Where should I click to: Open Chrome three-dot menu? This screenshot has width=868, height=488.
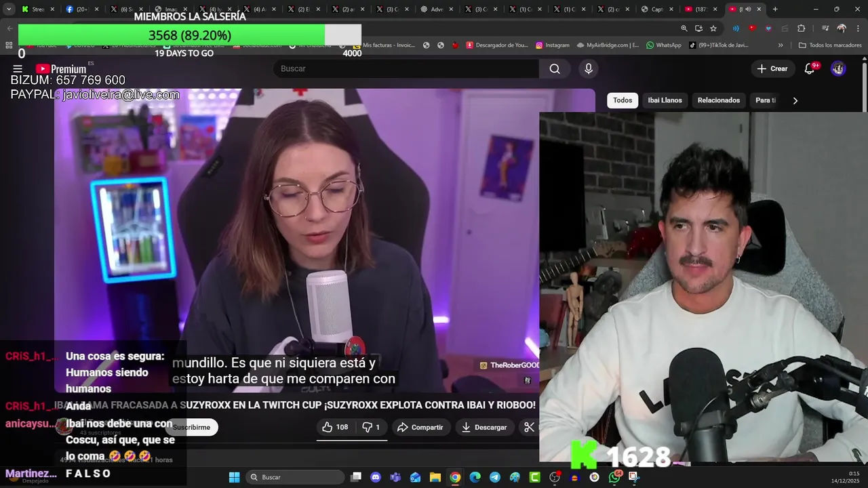pos(857,28)
